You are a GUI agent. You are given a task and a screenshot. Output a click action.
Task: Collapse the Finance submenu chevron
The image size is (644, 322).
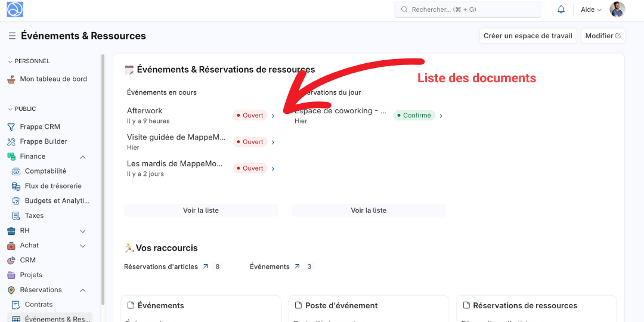(82, 157)
